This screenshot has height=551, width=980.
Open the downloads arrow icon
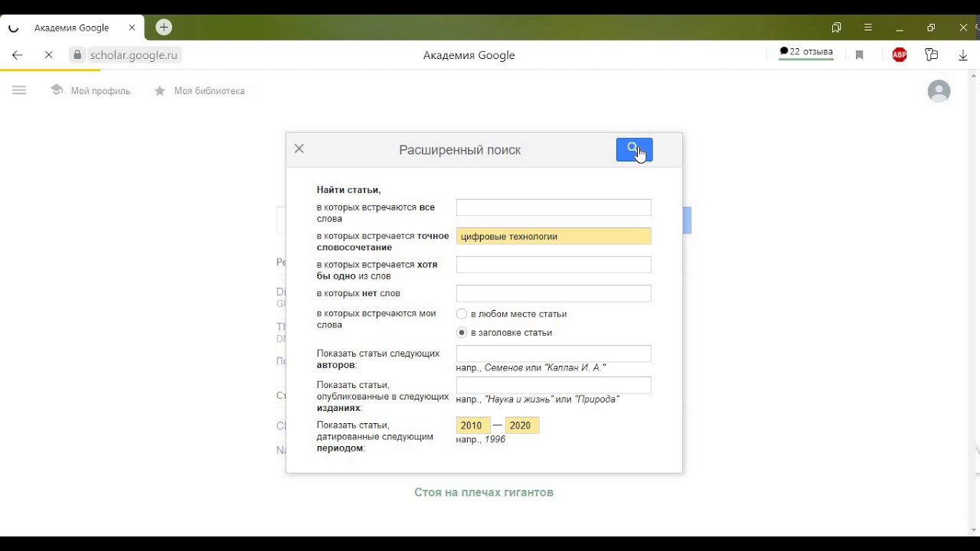(x=963, y=55)
